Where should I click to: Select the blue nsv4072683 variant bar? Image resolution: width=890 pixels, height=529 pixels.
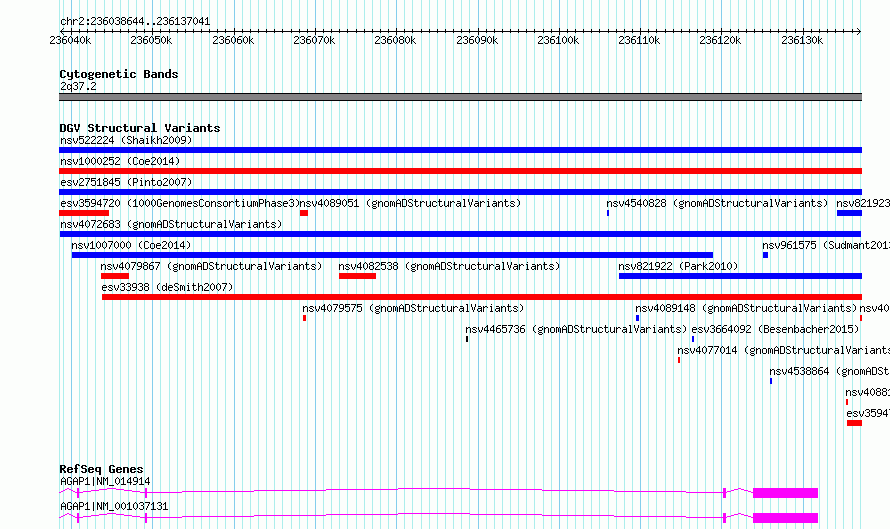pos(460,234)
